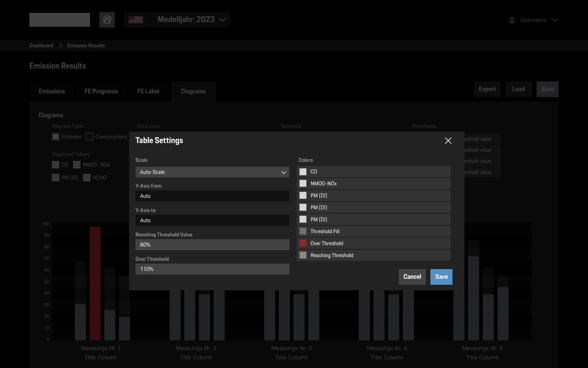Click the Cancel button in Table Settings

point(412,276)
